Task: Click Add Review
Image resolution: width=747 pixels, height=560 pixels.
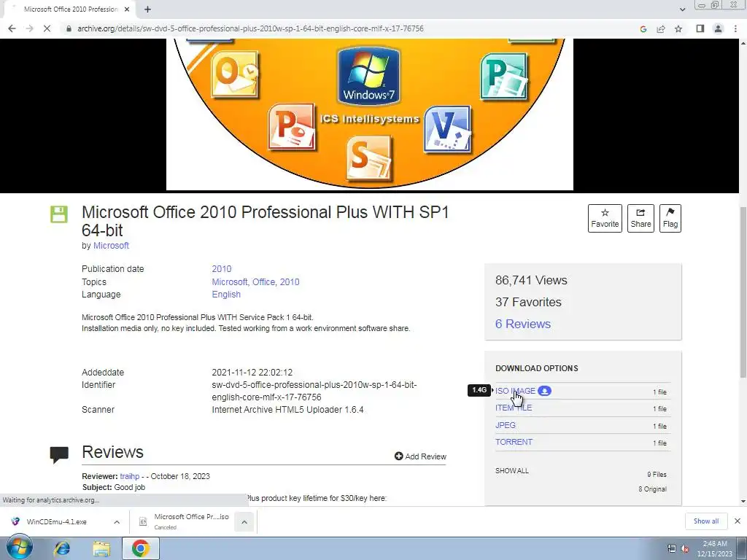Action: point(420,456)
